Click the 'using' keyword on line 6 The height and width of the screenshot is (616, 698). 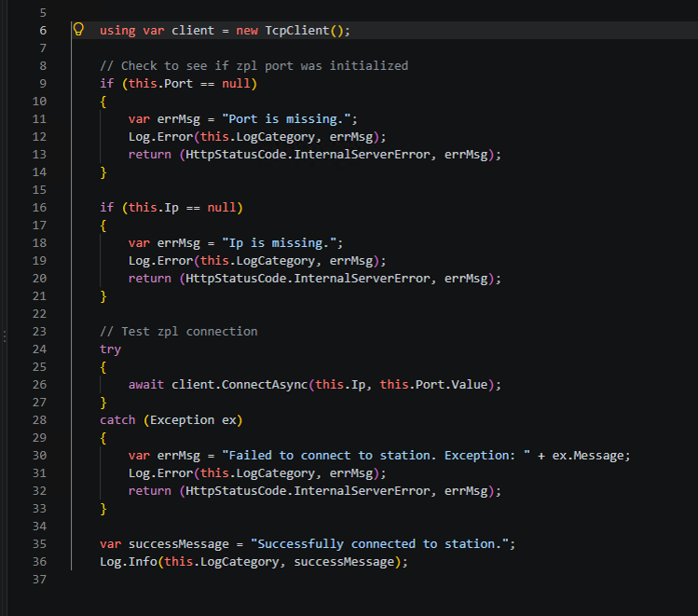[117, 30]
